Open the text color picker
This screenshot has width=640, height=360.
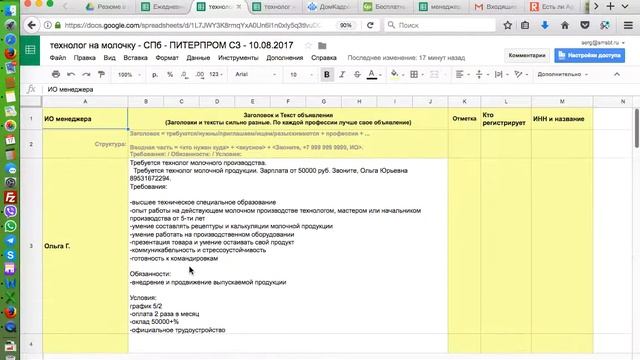click(x=374, y=74)
